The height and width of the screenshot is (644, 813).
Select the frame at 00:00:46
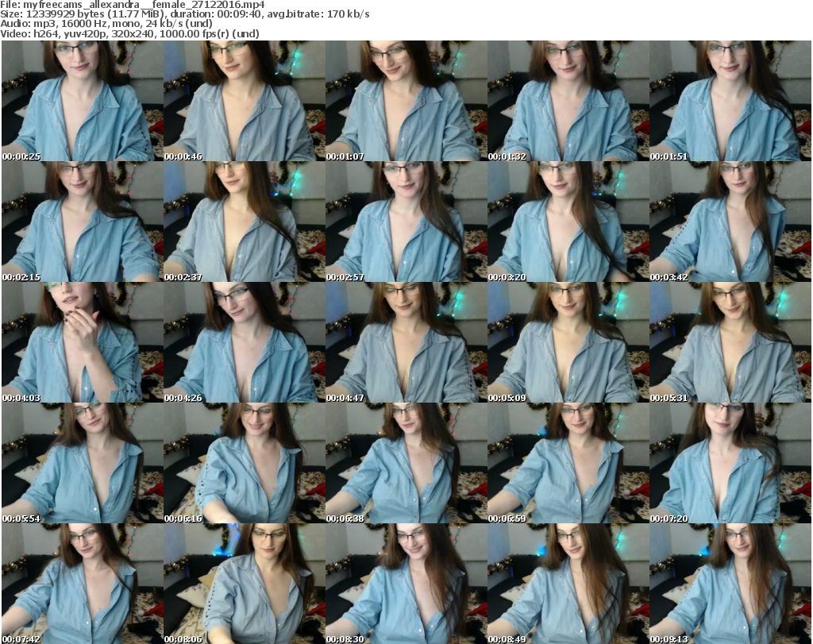point(243,101)
